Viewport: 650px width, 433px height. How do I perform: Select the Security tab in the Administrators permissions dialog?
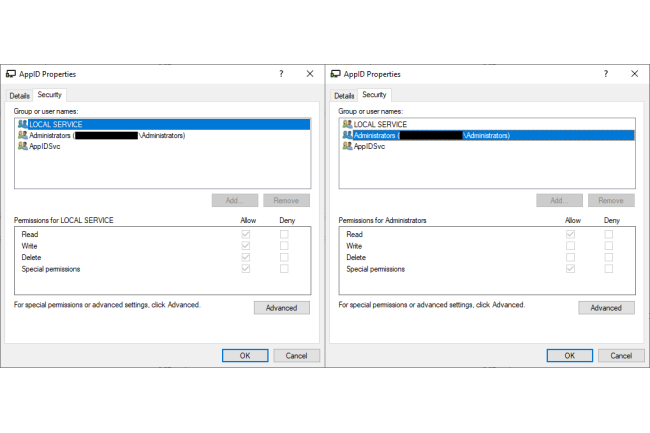[374, 95]
